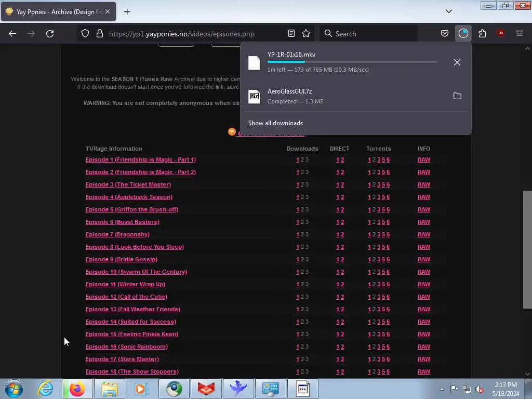Image resolution: width=532 pixels, height=399 pixels.
Task: Open the control panel taskbar icon
Action: tap(270, 389)
